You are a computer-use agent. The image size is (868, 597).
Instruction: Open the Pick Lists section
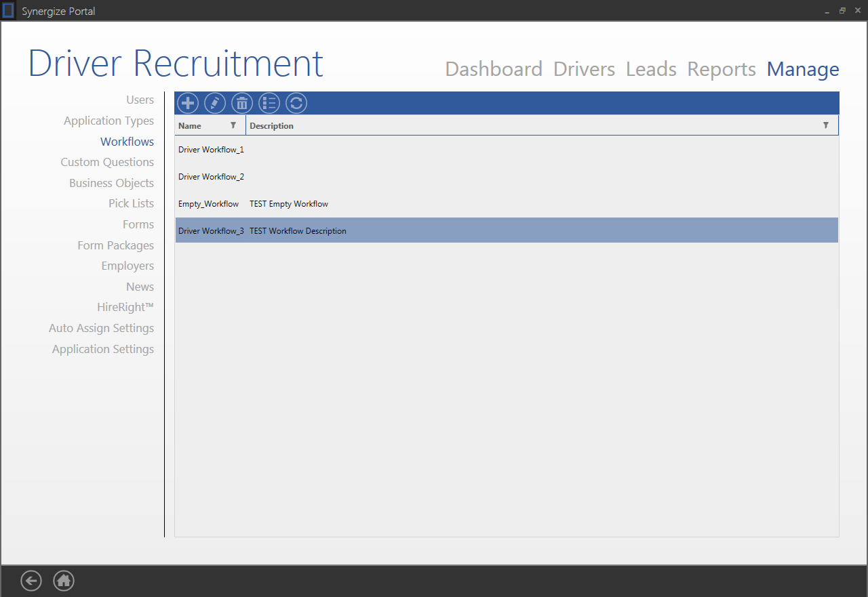pos(131,204)
